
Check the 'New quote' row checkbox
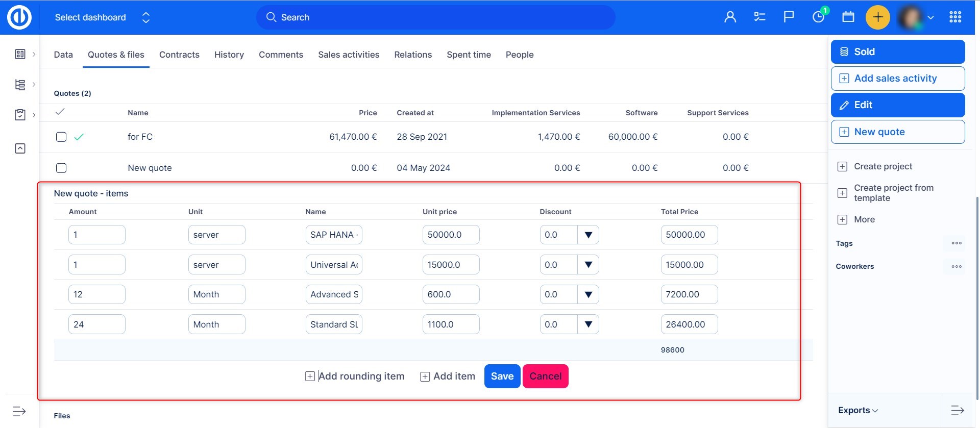point(61,168)
